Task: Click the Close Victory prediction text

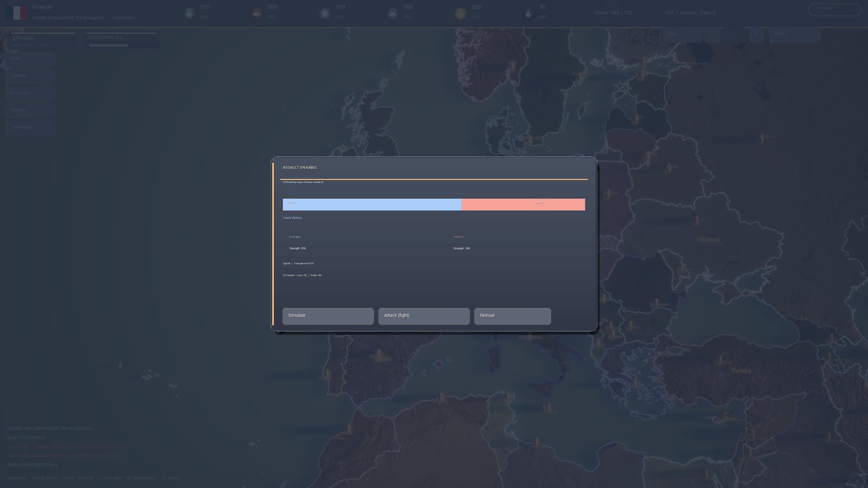Action: pos(292,218)
